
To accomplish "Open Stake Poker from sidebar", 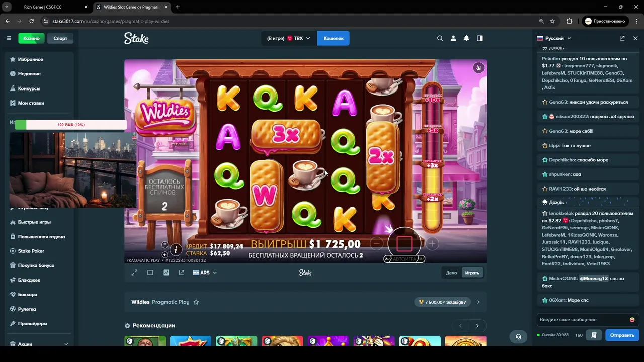I will [x=31, y=251].
